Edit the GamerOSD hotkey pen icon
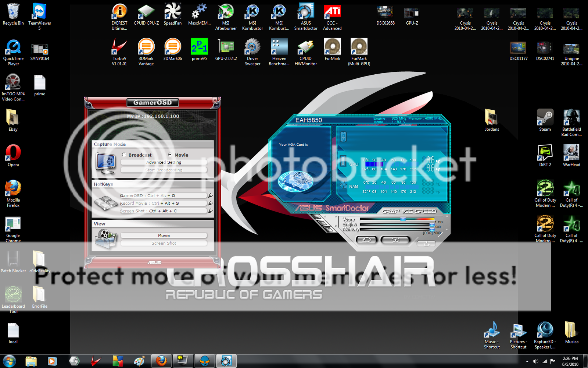 click(211, 195)
